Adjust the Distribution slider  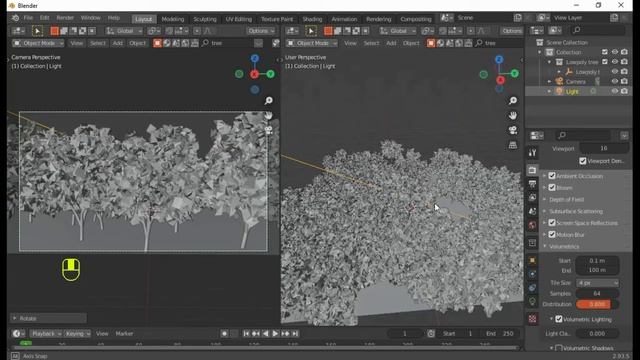click(598, 304)
